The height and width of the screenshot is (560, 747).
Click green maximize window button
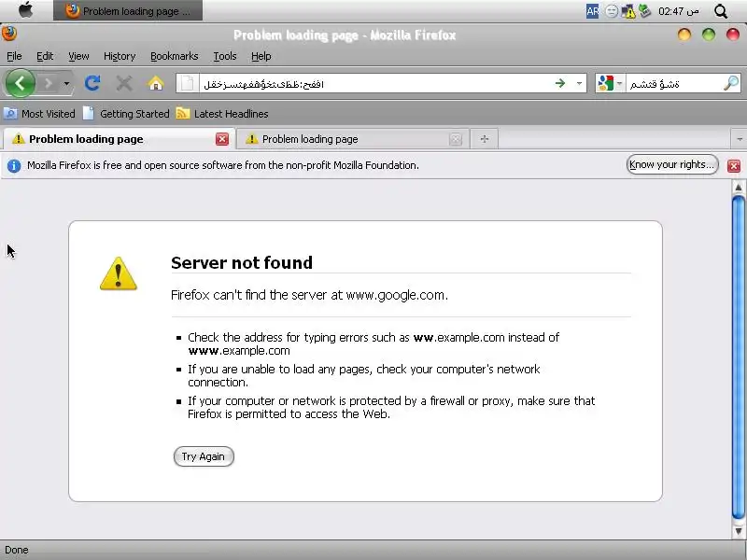point(709,35)
